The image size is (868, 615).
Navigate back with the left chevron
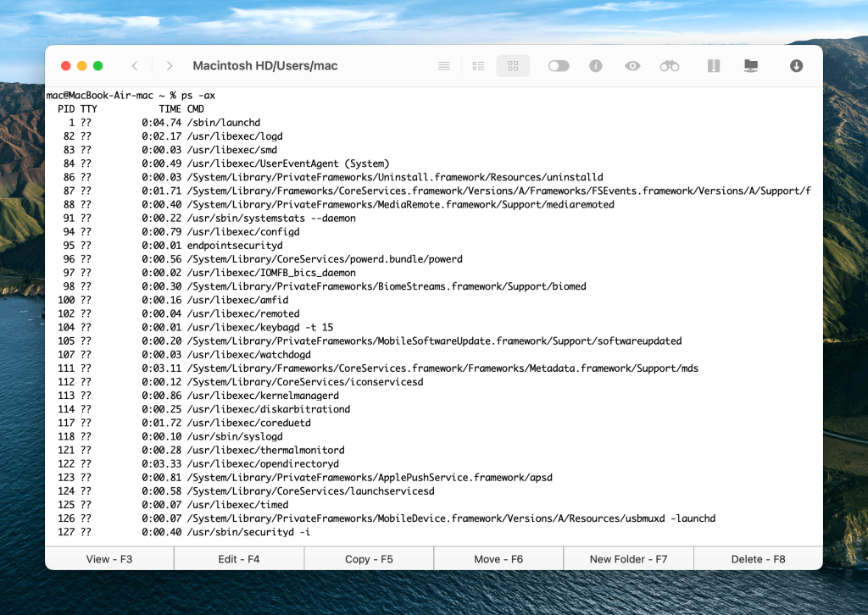coord(135,65)
